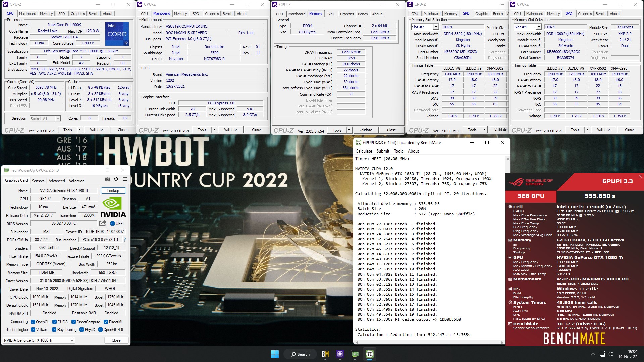644x362 pixels.
Task: Click the BIOS share/export icon in GPU-Z
Action: click(103, 223)
